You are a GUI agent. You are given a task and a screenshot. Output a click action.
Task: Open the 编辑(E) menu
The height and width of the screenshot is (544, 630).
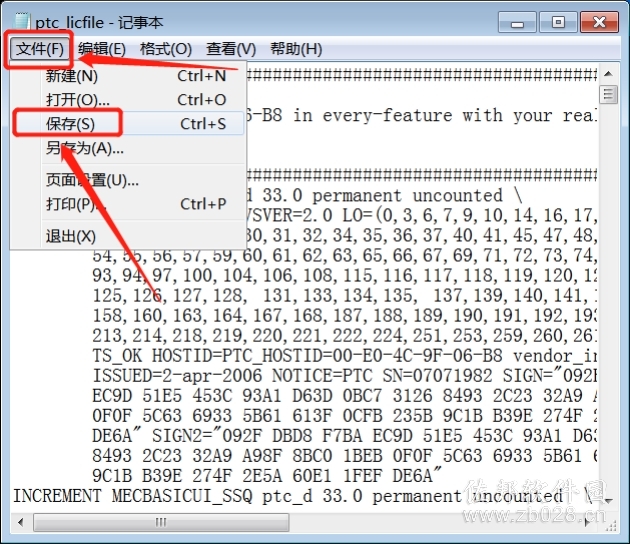click(102, 49)
